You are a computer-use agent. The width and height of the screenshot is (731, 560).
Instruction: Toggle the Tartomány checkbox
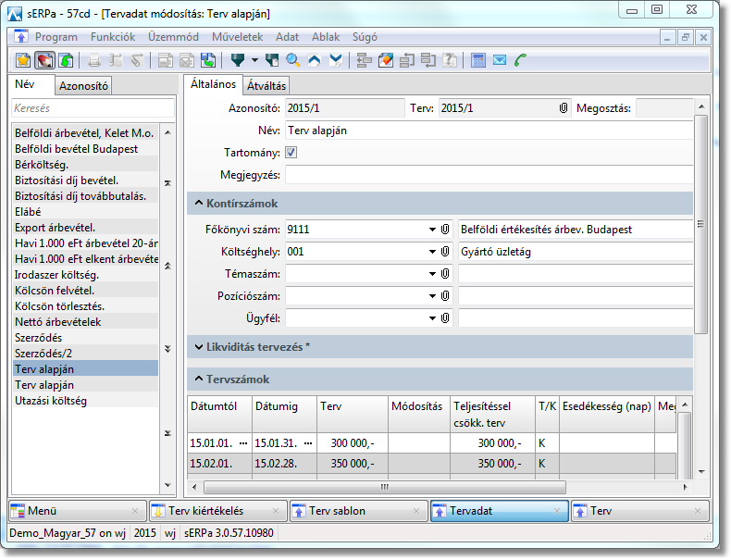(x=291, y=153)
